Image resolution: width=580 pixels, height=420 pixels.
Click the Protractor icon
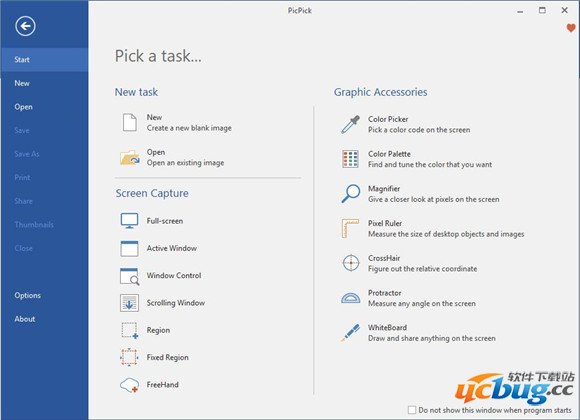click(350, 298)
